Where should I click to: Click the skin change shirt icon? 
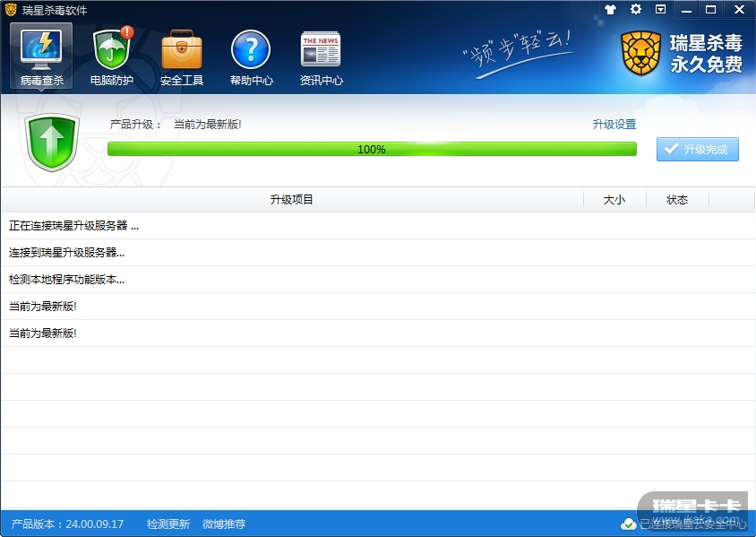(x=610, y=9)
